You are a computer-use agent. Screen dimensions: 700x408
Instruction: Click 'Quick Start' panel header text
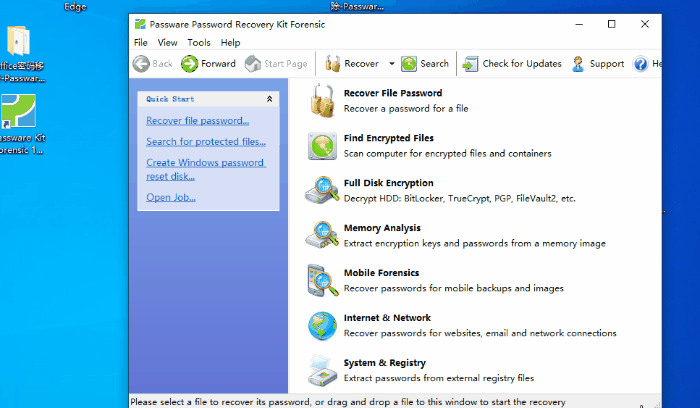coord(170,99)
